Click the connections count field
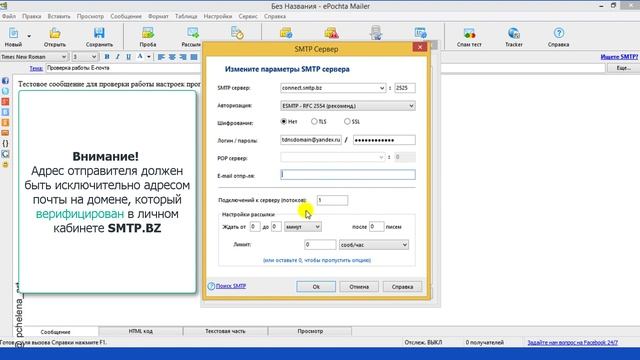Viewport: 640px width, 360px height. (x=332, y=200)
